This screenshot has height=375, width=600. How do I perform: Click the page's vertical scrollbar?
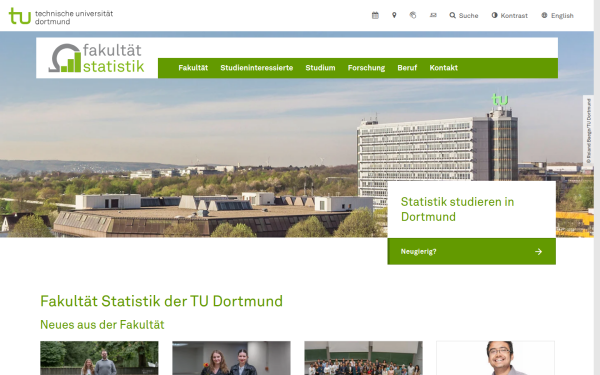coord(597,188)
